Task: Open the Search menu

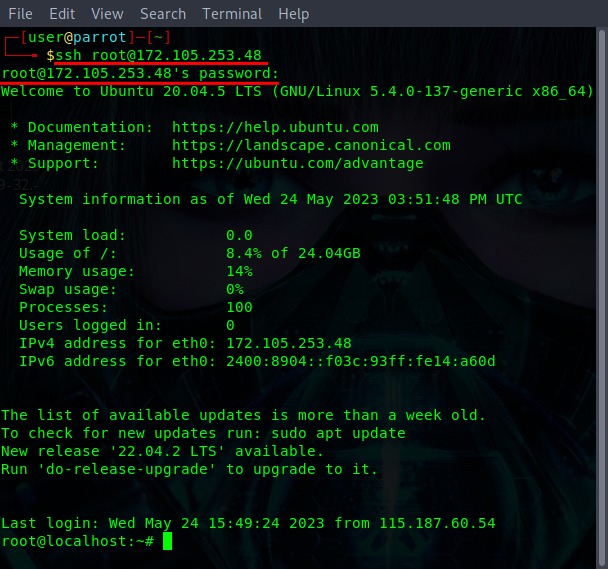Action: pos(163,14)
